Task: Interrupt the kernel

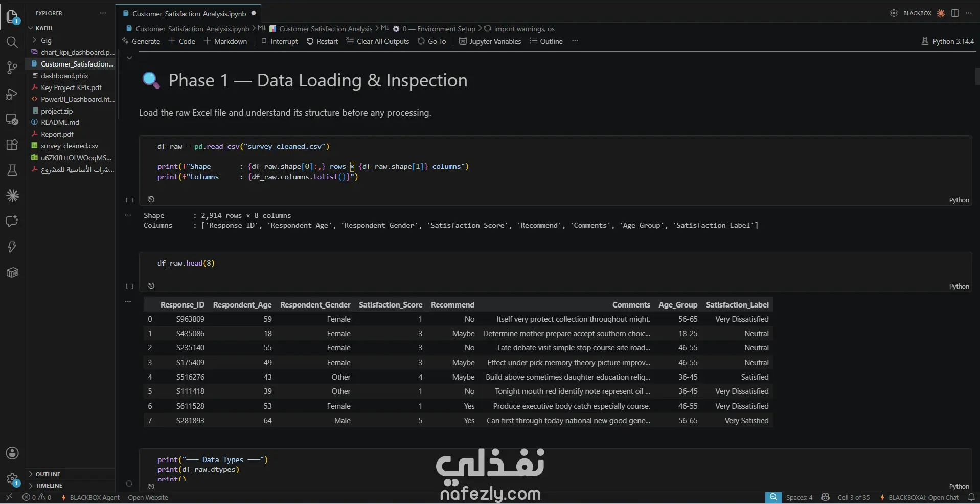Action: click(x=279, y=41)
